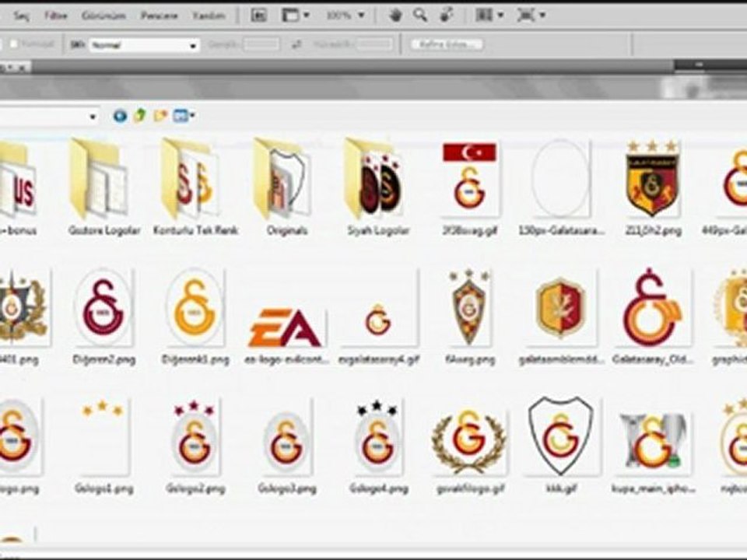Select the Hand tool in application bar
Screen dimensions: 747x560
[x=395, y=16]
